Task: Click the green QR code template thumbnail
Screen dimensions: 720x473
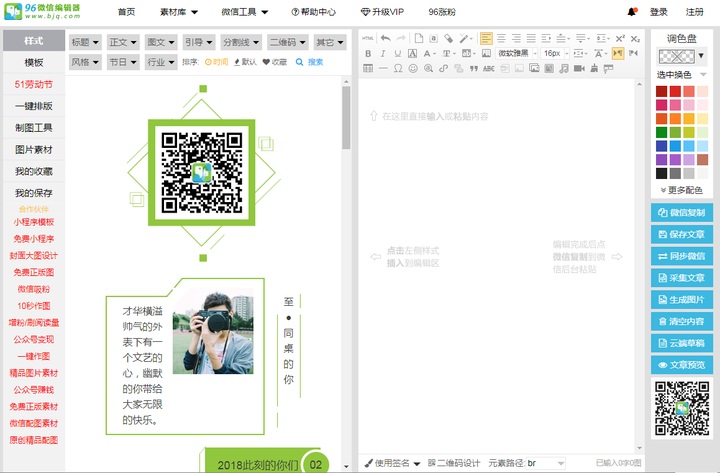Action: tap(202, 173)
